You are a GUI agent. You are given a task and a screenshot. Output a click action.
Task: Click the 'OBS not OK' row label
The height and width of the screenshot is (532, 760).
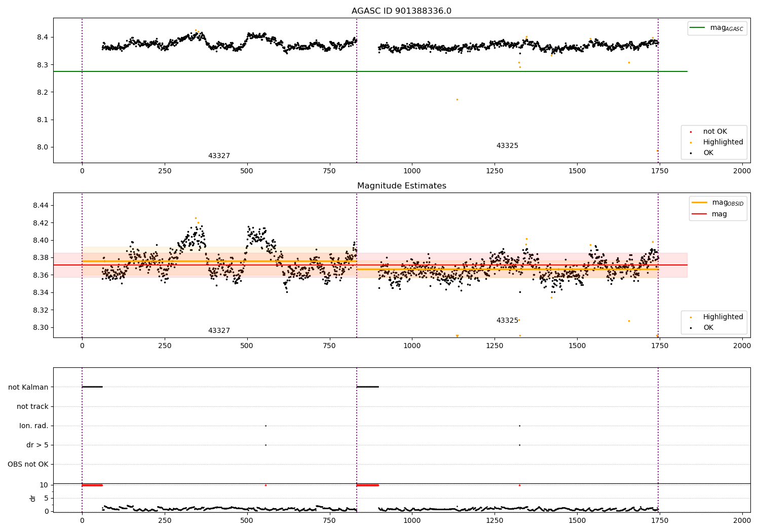[x=28, y=465]
